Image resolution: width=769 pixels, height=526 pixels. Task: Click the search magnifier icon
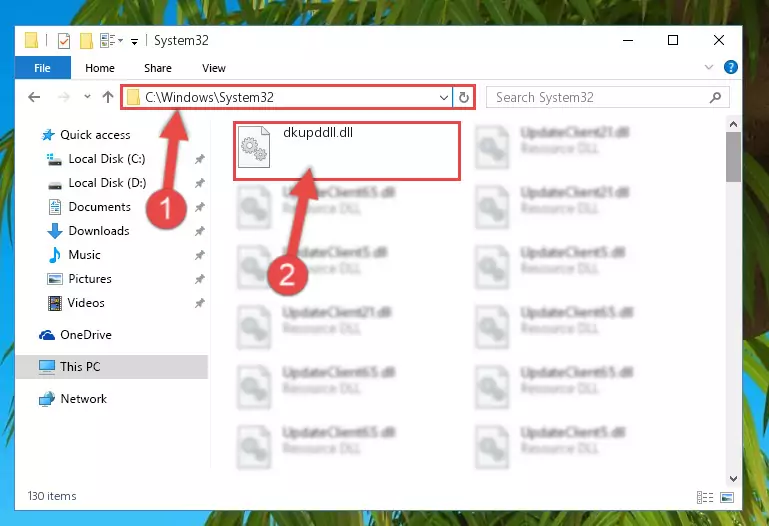click(715, 98)
